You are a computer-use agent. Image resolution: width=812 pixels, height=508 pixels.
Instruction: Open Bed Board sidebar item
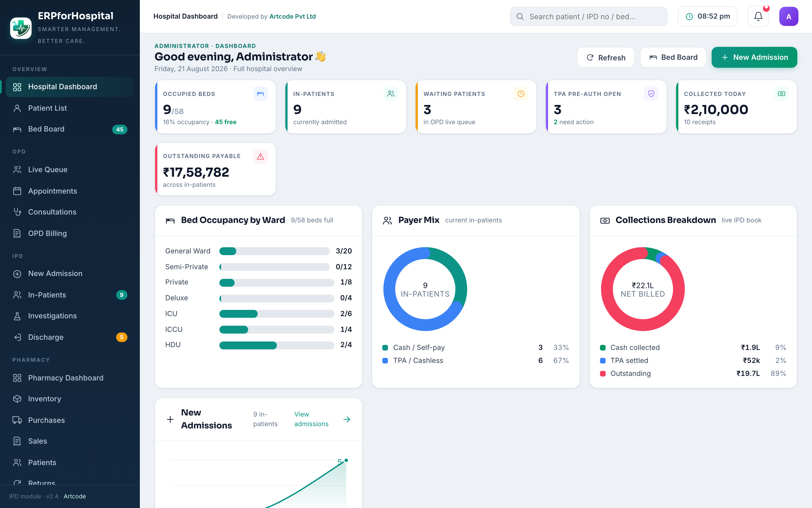[x=70, y=129]
